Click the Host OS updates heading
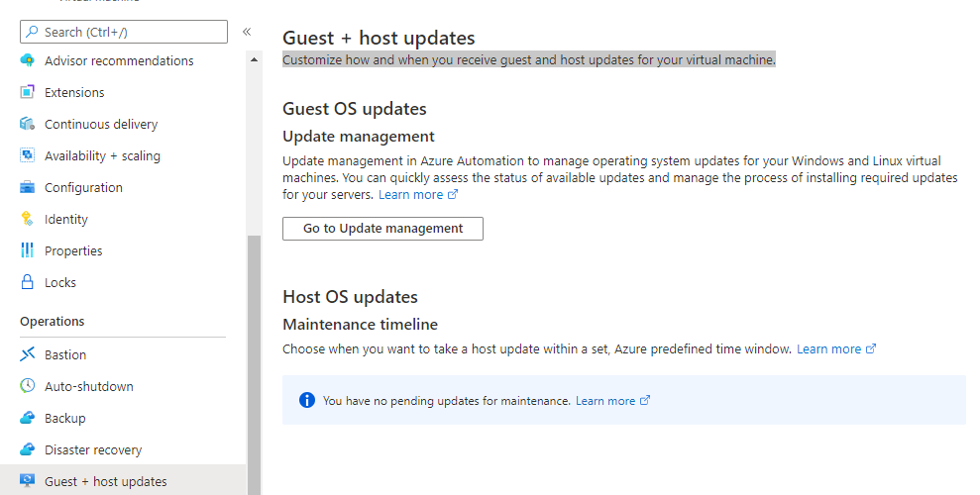Image resolution: width=980 pixels, height=495 pixels. [x=350, y=296]
